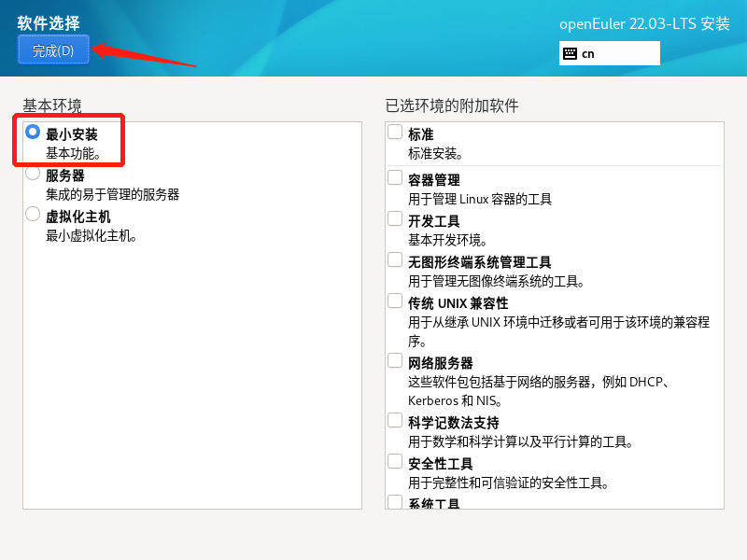
Task: Click the 传统 UNIX 兼容性 label
Action: (x=458, y=303)
